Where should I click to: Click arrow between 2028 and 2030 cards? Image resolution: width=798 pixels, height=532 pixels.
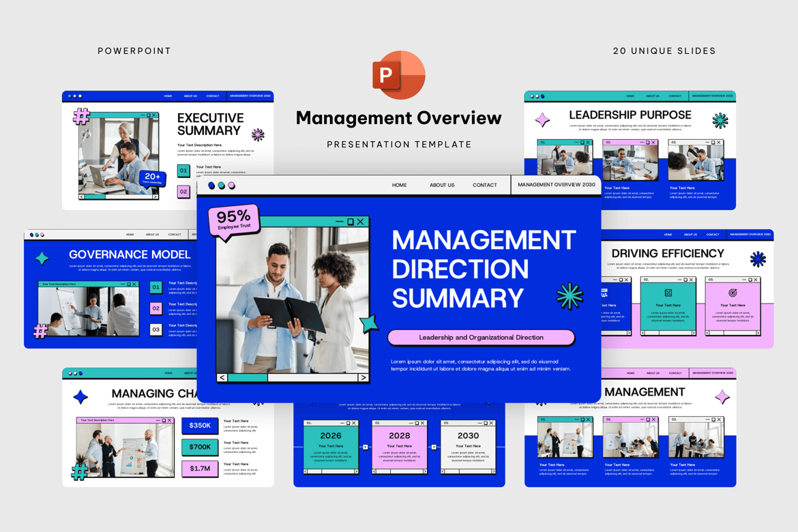pos(434,447)
